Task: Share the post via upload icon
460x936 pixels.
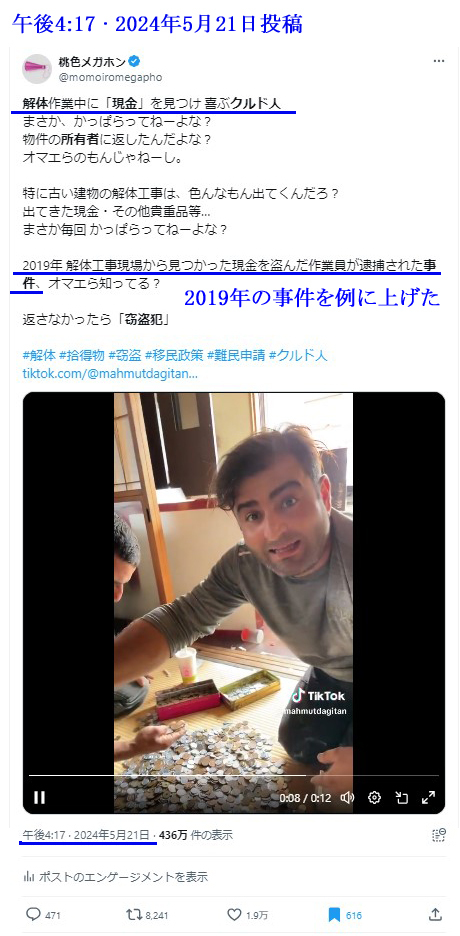Action: click(436, 915)
